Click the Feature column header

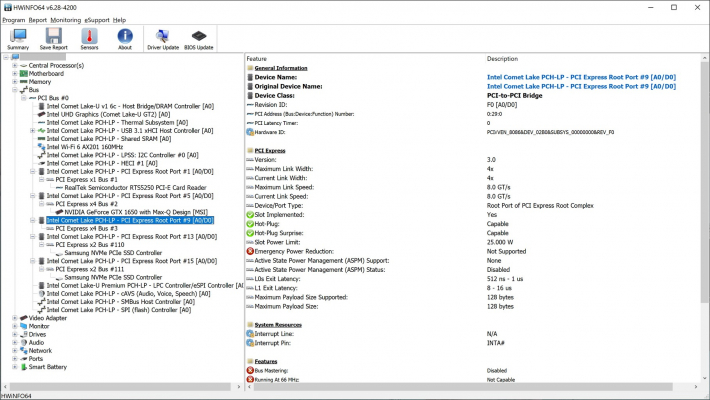(257, 59)
